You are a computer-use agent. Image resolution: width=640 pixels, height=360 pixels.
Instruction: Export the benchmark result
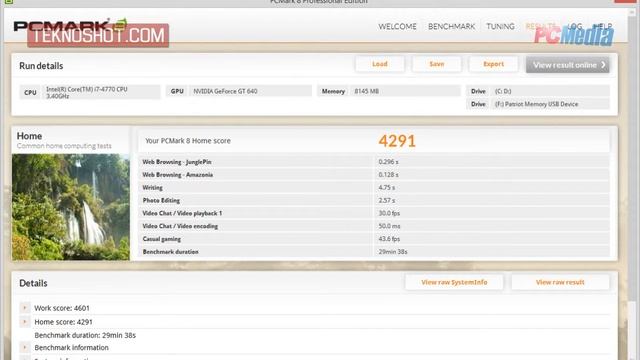(x=493, y=64)
